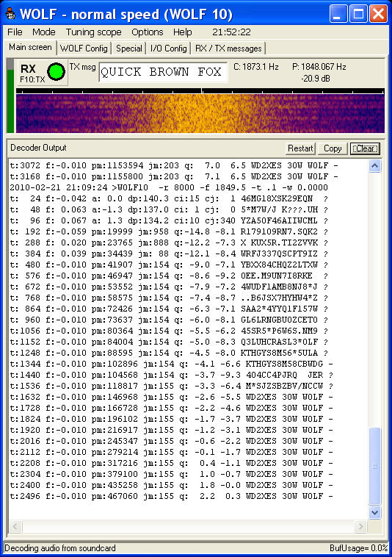This screenshot has height=557, width=392.
Task: Click the WOLF application icon in title bar
Action: pos(10,14)
